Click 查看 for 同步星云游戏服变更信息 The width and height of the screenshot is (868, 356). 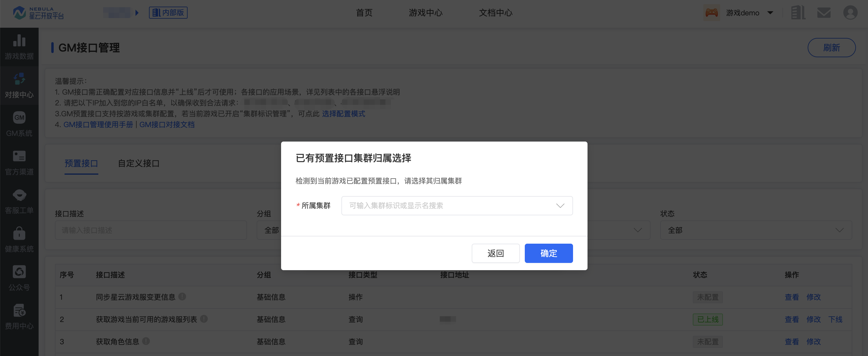(791, 297)
